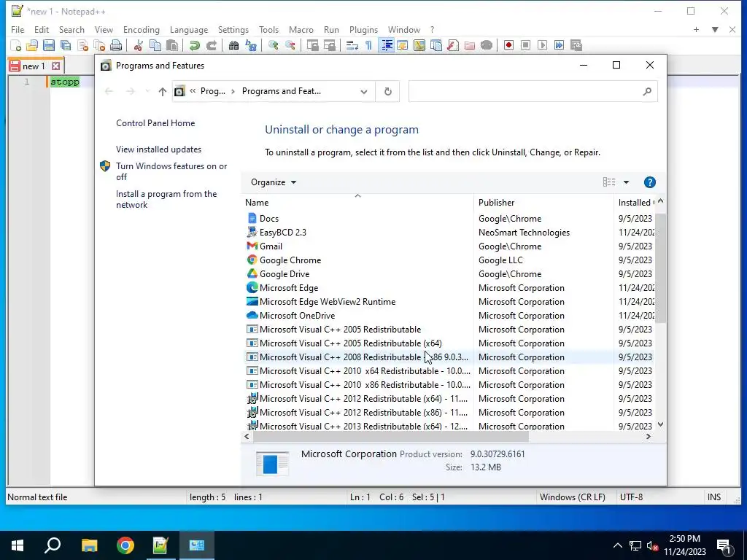This screenshot has width=747, height=560.
Task: Click the Replace toolbar icon
Action: [x=251, y=46]
